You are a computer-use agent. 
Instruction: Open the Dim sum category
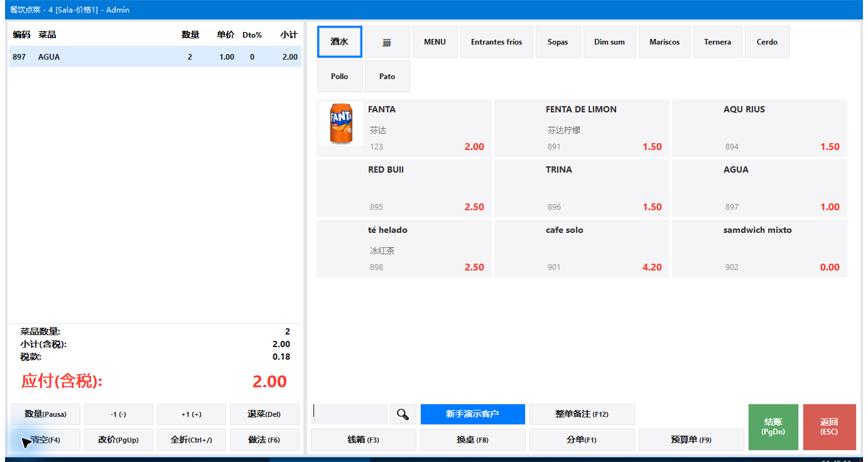point(610,42)
